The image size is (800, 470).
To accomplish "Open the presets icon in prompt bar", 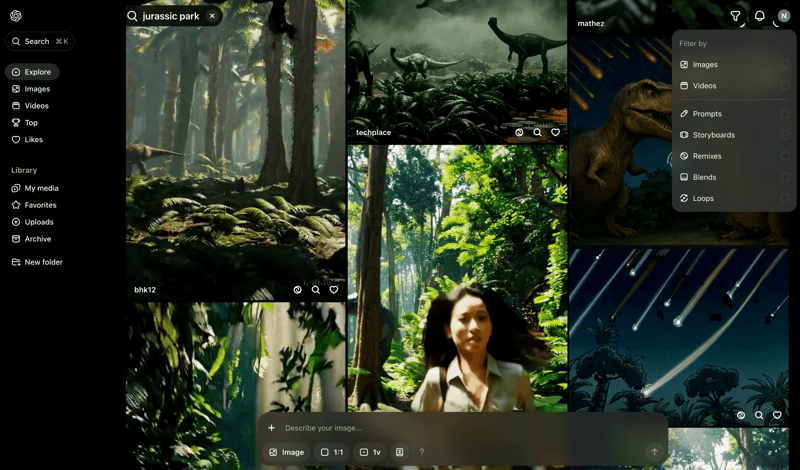I will [400, 452].
